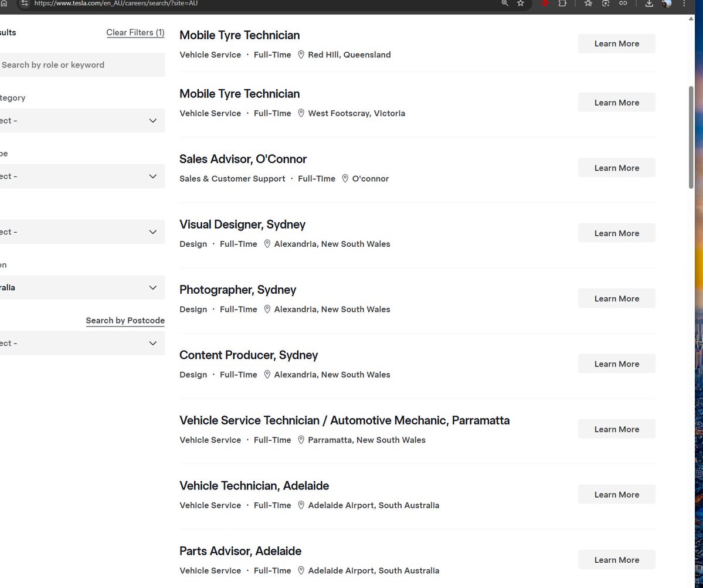Image resolution: width=703 pixels, height=588 pixels.
Task: View site information icon beside the URL
Action: click(25, 3)
